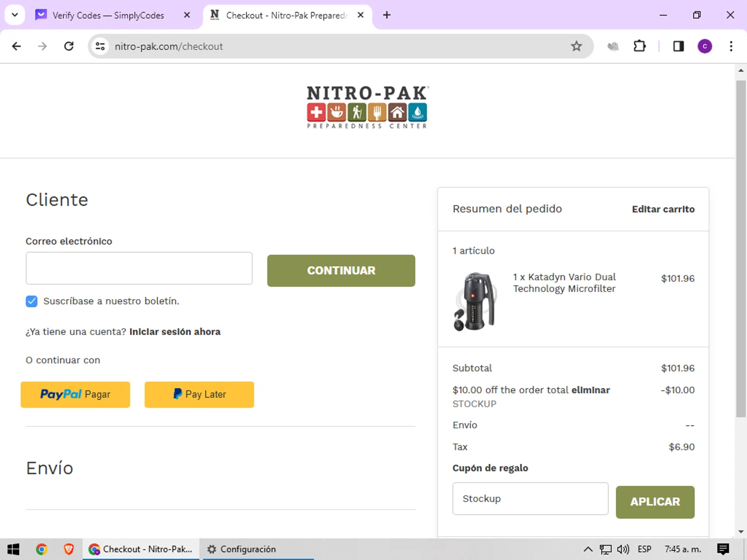Screen dimensions: 747x560
Task: Open site information icon in address bar
Action: pos(100,46)
